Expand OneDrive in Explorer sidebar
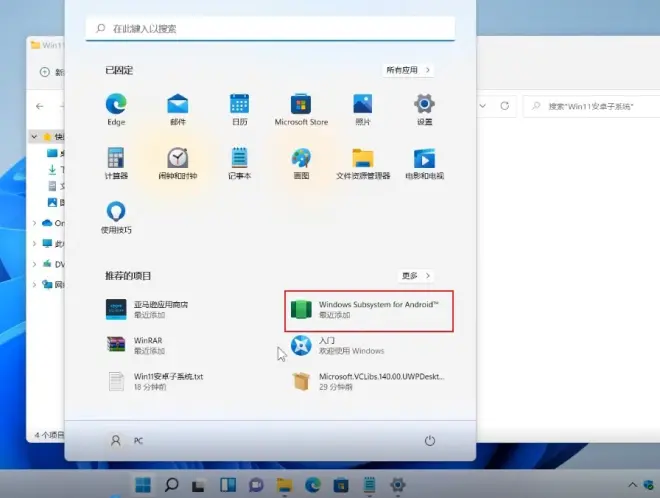This screenshot has width=660, height=498. (34, 223)
